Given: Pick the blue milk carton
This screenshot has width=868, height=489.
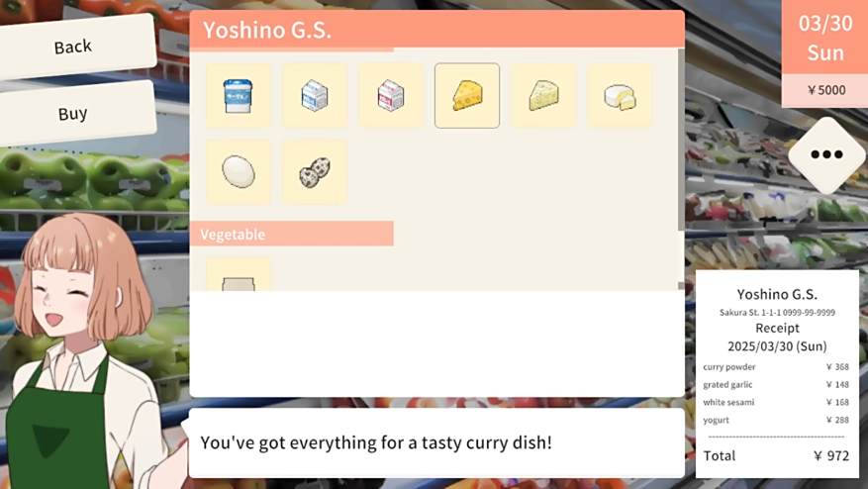Looking at the screenshot, I should 315,96.
